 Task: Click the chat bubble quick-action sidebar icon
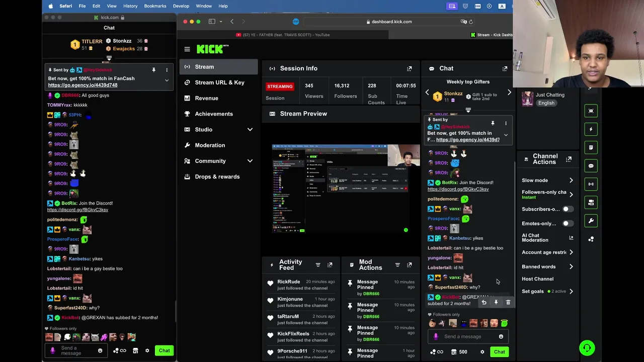591,166
